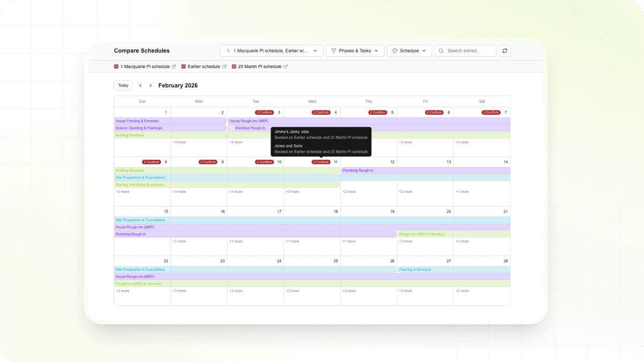This screenshot has width=644, height=362.
Task: Click the Wed column header
Action: click(312, 101)
